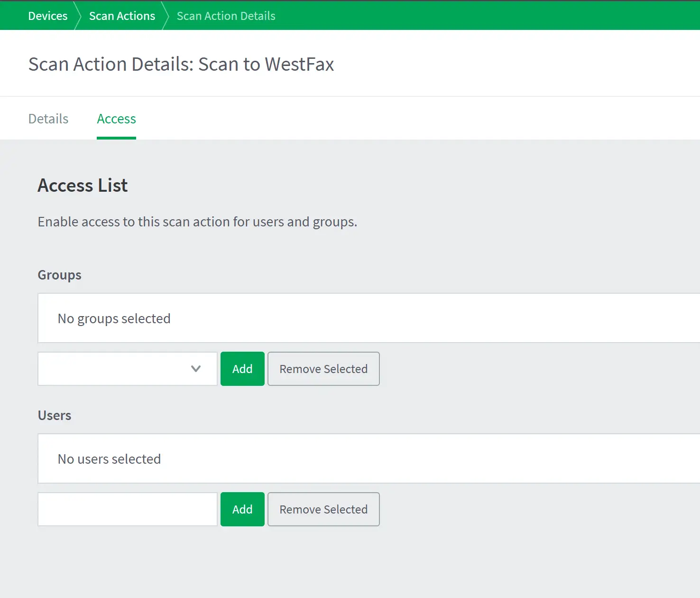Open the group selection combo box
This screenshot has height=598, width=700.
(127, 369)
